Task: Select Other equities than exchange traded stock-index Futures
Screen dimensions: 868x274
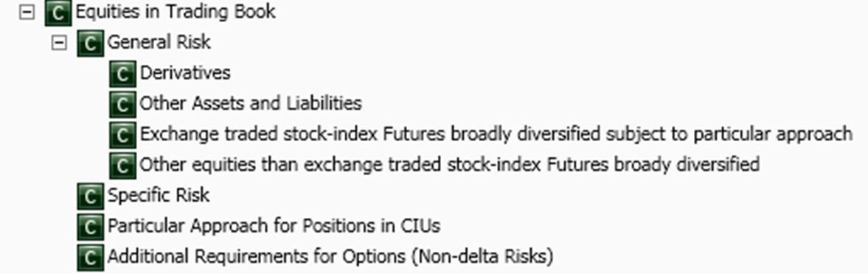Action: tap(450, 165)
